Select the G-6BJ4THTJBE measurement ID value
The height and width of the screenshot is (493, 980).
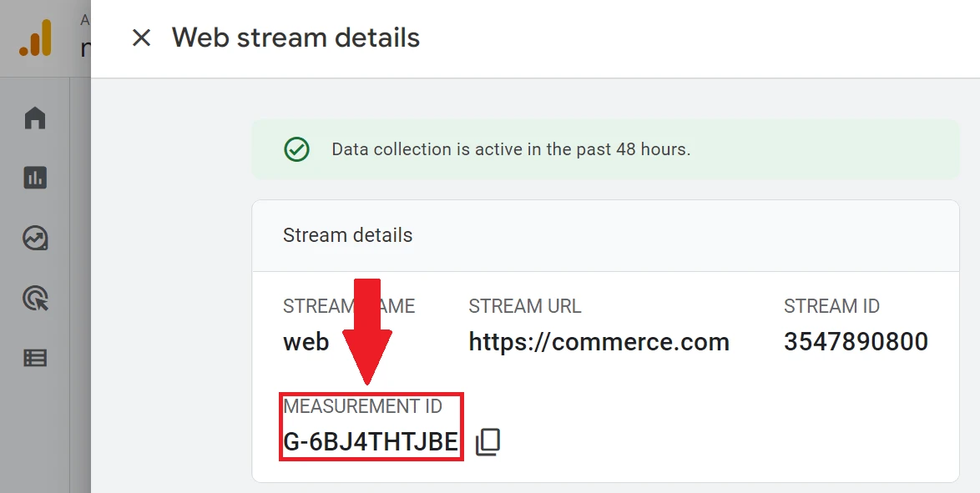[x=371, y=442]
